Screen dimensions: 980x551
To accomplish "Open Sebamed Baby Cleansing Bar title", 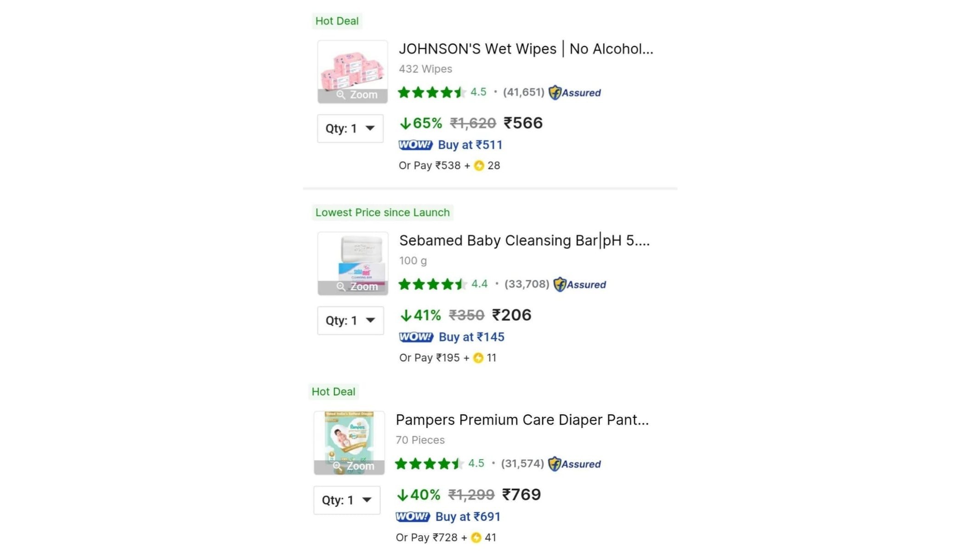I will click(524, 241).
